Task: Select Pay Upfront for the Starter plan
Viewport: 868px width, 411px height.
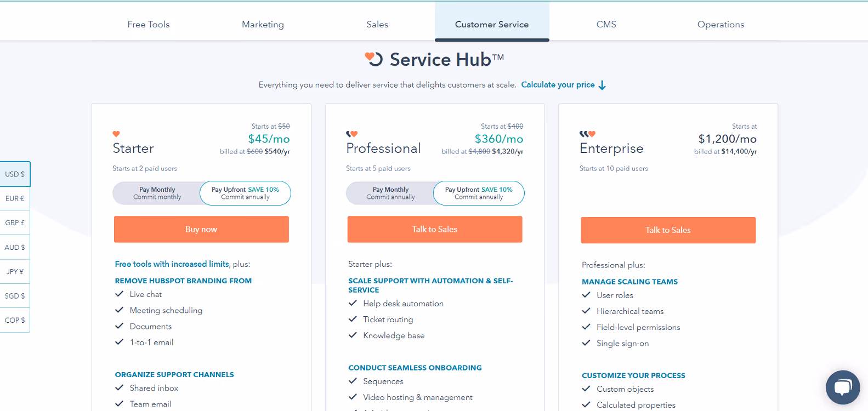Action: 245,193
